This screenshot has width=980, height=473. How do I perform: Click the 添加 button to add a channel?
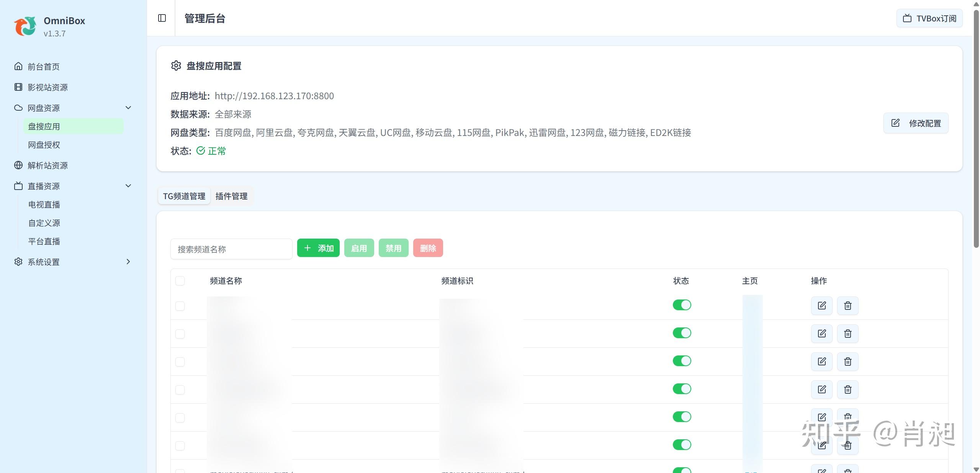[x=318, y=248]
